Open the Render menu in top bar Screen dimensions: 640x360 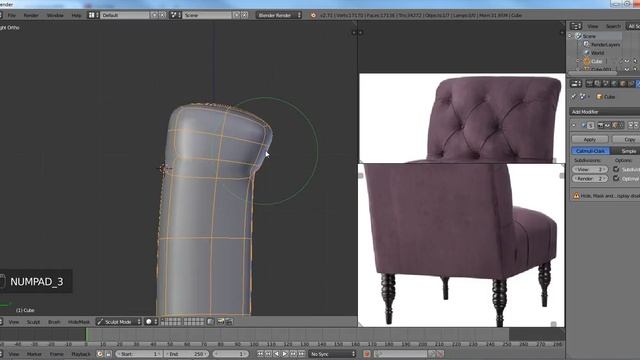tap(31, 15)
